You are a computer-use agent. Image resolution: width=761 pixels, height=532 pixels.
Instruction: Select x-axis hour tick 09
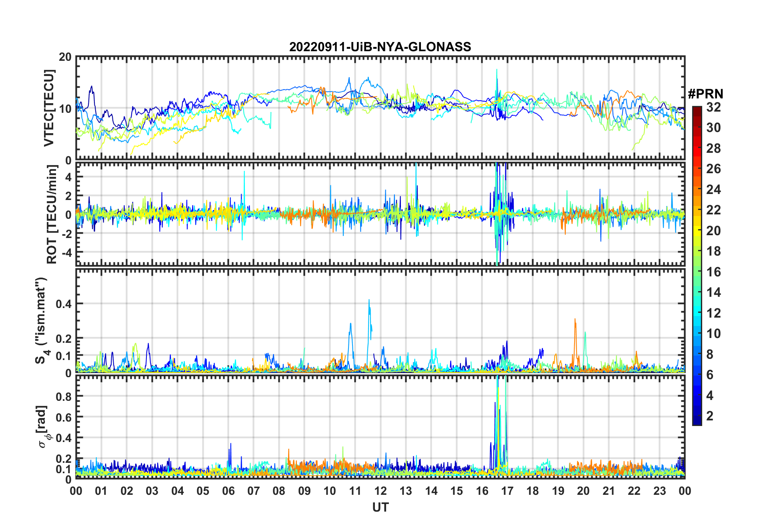tap(304, 491)
